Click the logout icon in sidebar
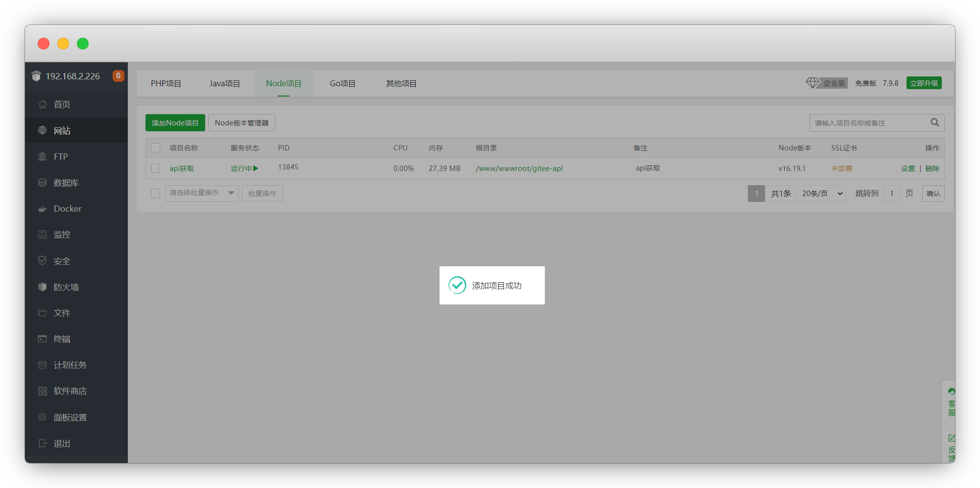Image resolution: width=980 pixels, height=488 pixels. [43, 443]
